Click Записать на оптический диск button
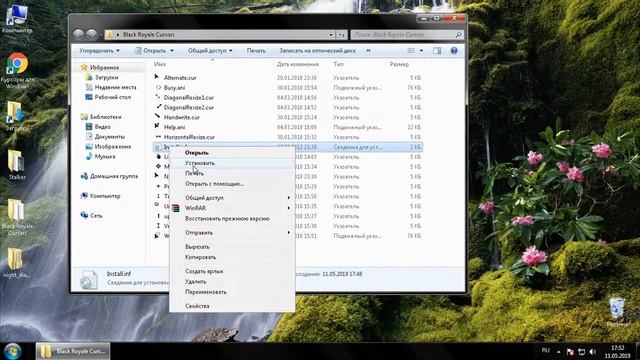The height and width of the screenshot is (360, 640). click(x=318, y=51)
